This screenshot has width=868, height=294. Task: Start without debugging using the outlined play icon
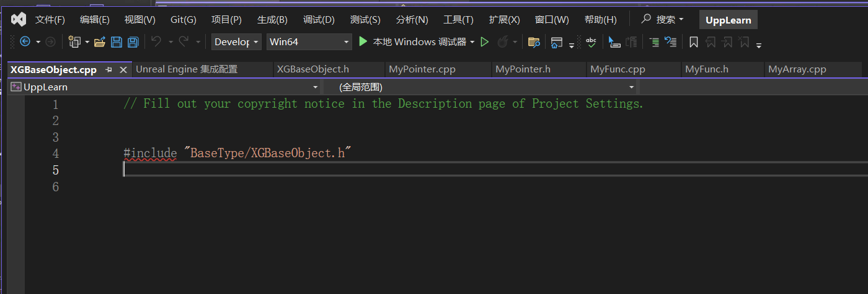[485, 42]
